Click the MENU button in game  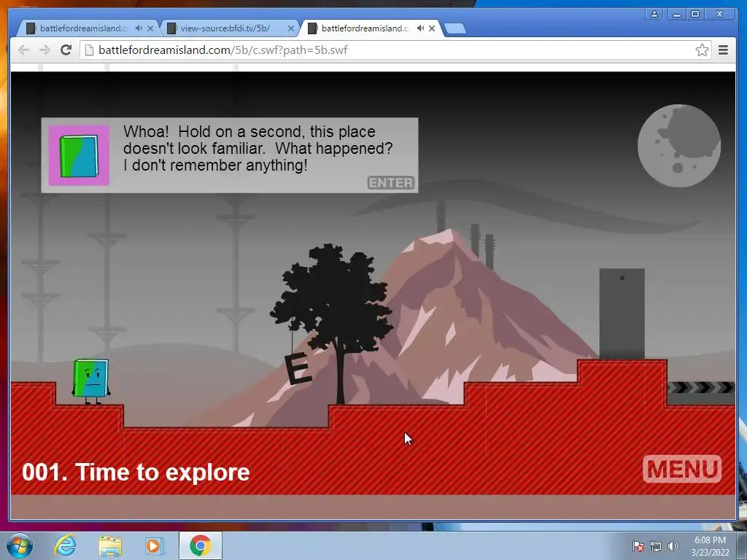tap(682, 469)
